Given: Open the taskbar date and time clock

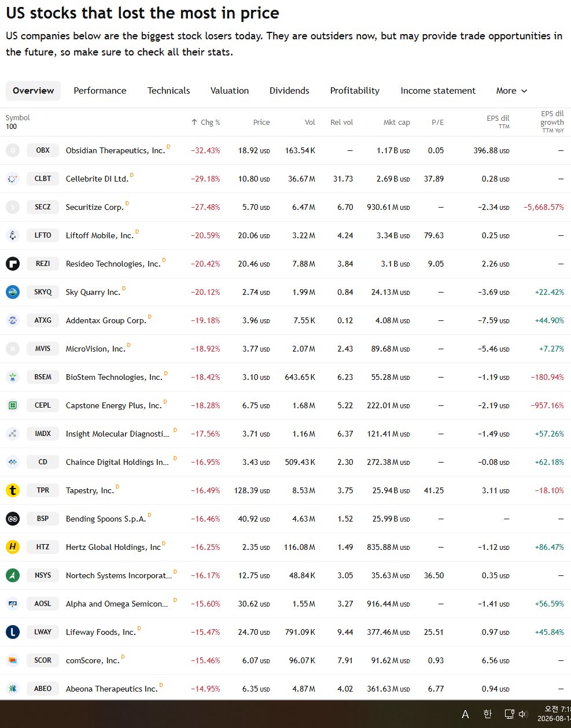Looking at the screenshot, I should click(554, 714).
